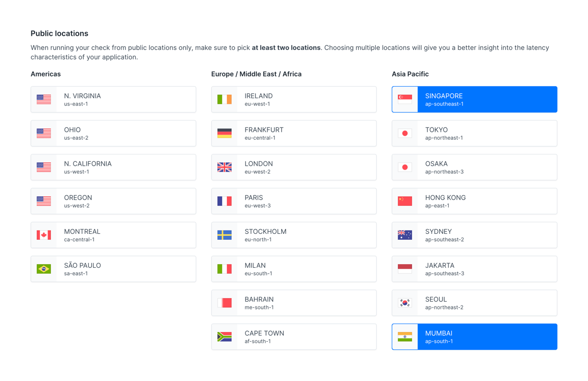Image resolution: width=588 pixels, height=381 pixels.
Task: Click the French flag on Paris card
Action: [224, 201]
